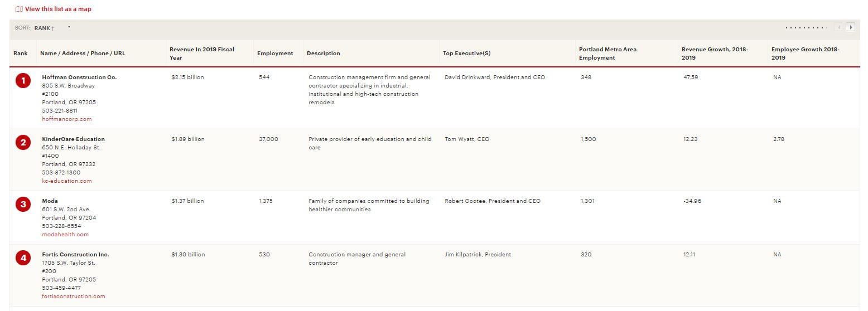Visit modahealth.com link
The image size is (868, 311).
tap(65, 235)
